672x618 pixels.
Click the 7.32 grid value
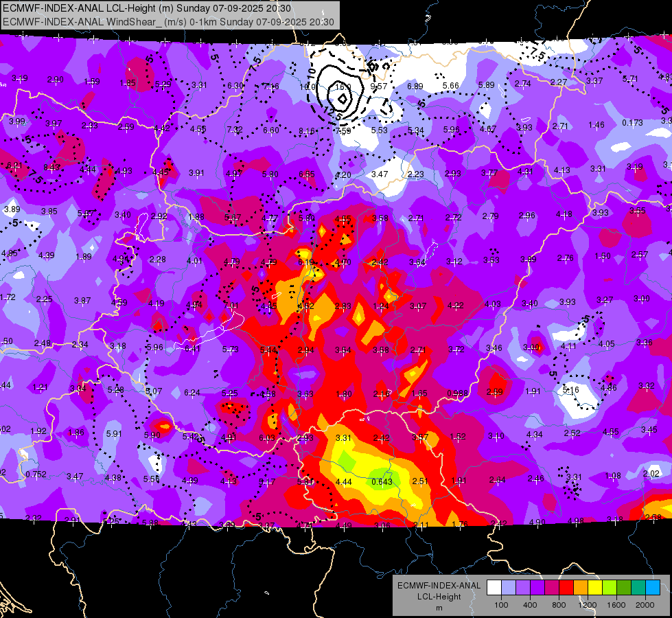[x=235, y=130]
